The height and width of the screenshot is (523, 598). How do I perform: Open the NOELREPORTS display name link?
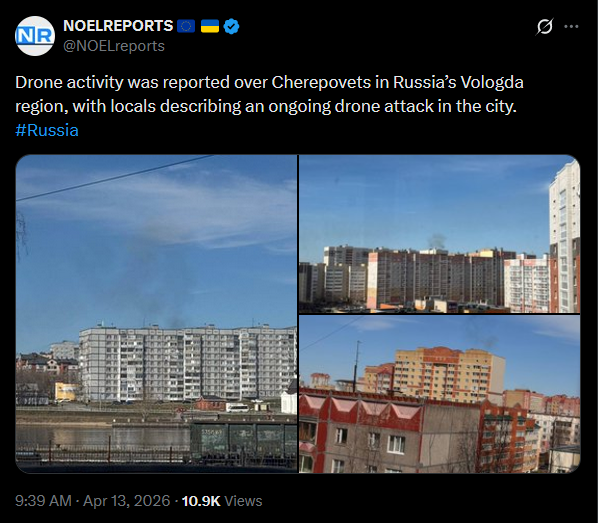(118, 26)
